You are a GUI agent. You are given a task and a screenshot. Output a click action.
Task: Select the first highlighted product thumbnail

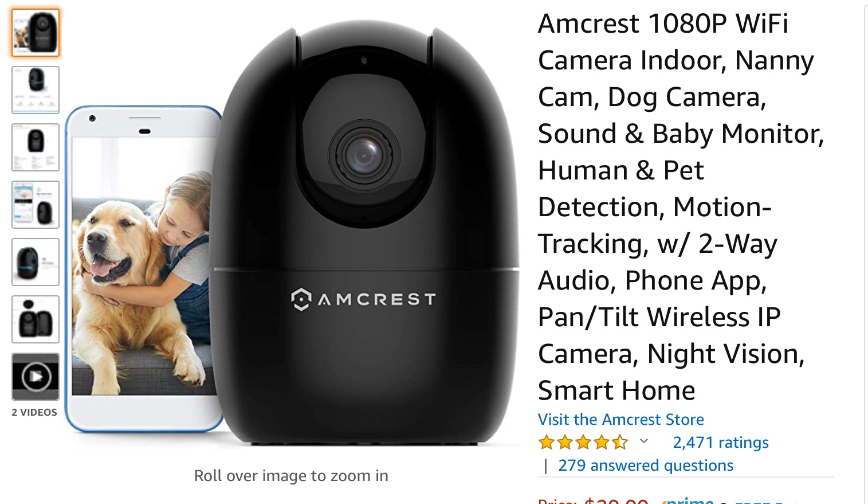[36, 33]
